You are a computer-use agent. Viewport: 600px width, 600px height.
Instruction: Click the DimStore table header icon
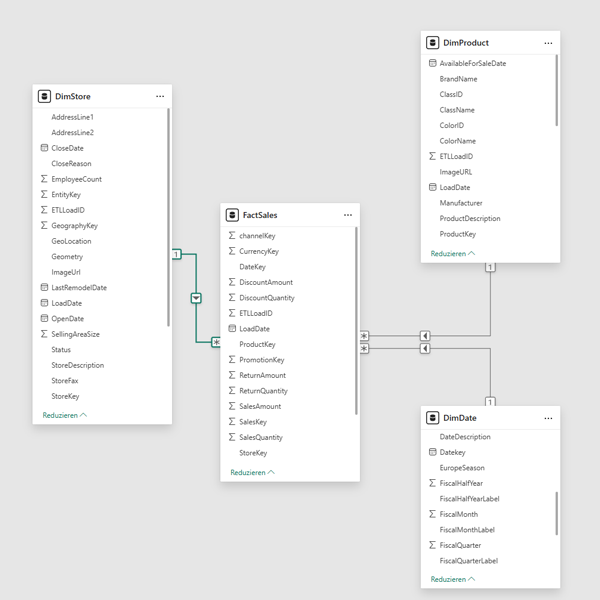click(44, 97)
